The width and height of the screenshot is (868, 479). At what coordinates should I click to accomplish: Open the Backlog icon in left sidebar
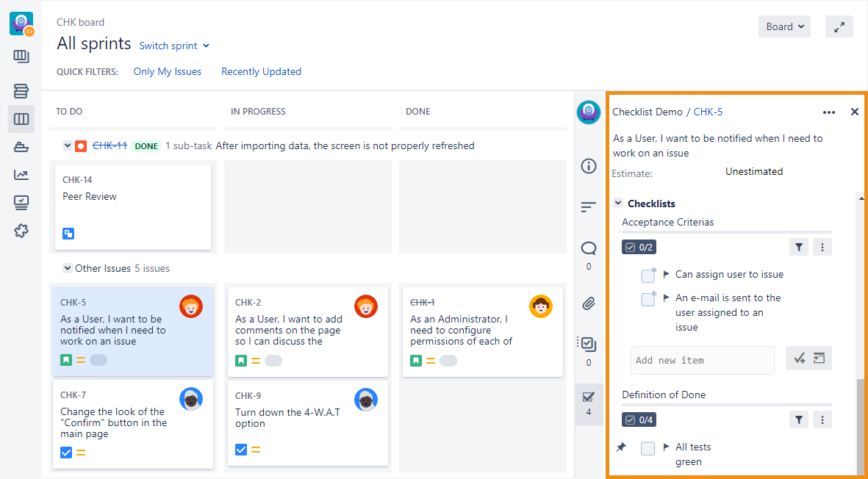[x=21, y=91]
